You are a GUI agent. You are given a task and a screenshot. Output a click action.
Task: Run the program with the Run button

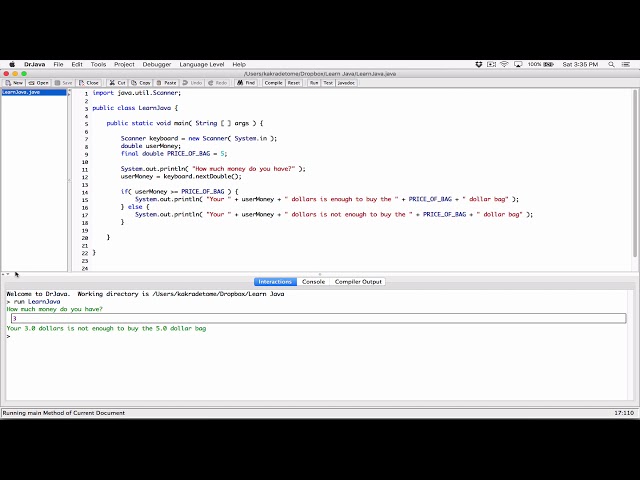tap(314, 83)
